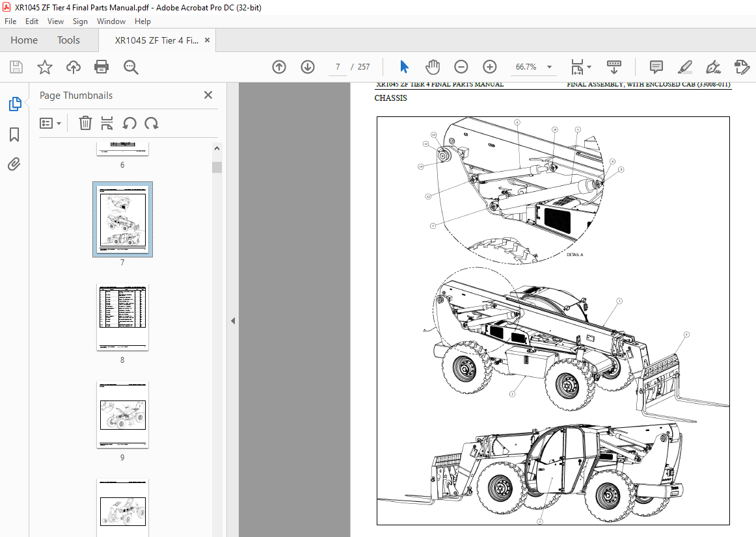Screen dimensions: 756x537
Task: Select the XR1045 ZF Tier 4 document tab
Action: [156, 40]
